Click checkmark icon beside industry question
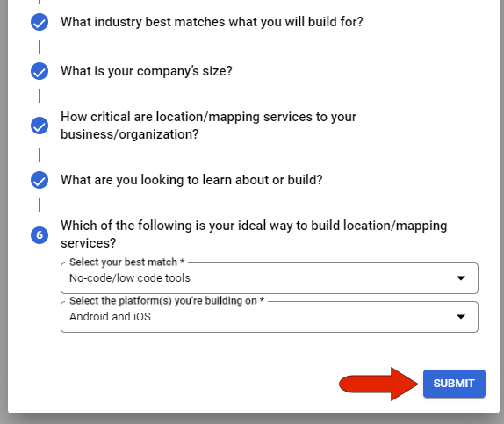Screen dimensions: 504x424 [40, 22]
